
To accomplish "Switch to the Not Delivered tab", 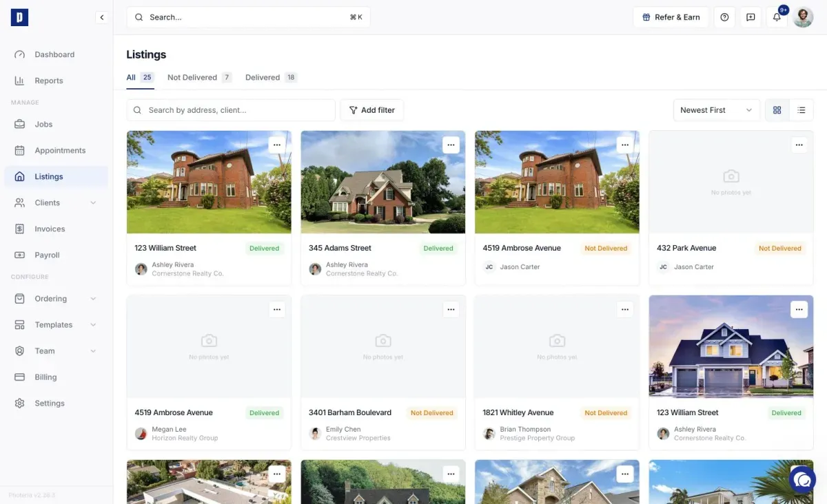I will 199,77.
